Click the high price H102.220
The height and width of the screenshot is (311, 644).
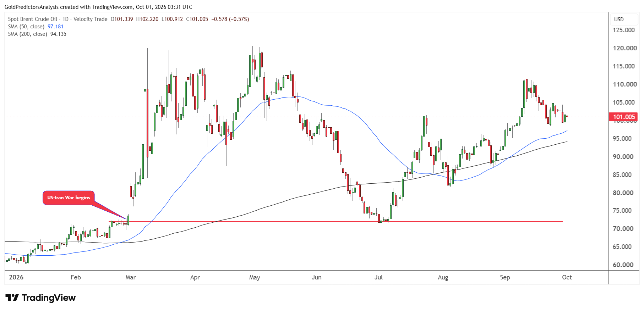[147, 19]
